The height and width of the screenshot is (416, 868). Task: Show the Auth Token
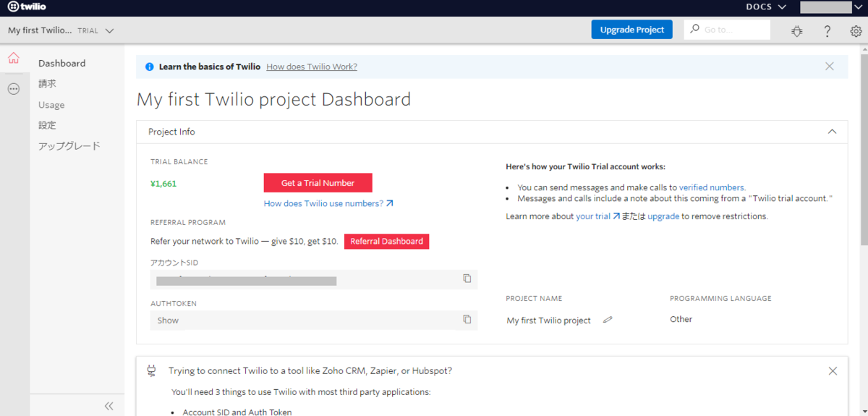click(168, 321)
